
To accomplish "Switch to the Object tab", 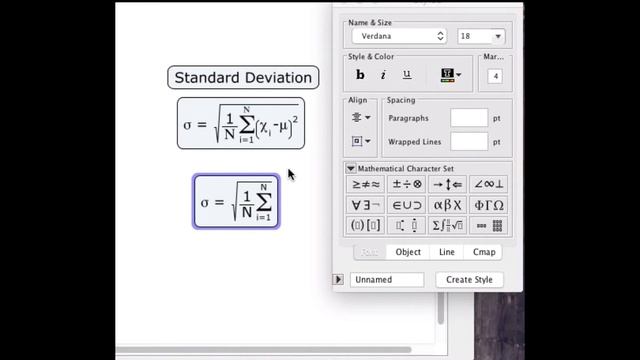I will coord(408,252).
